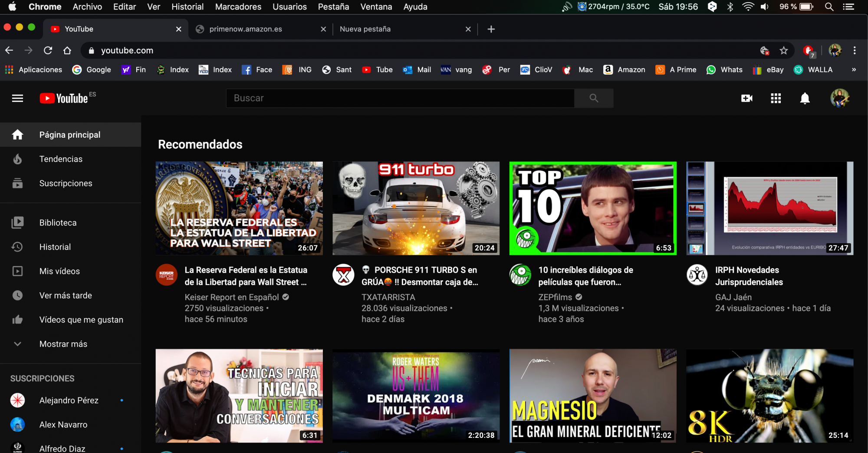The width and height of the screenshot is (868, 453).
Task: Close the primenow.amazon.es tab
Action: (x=323, y=29)
